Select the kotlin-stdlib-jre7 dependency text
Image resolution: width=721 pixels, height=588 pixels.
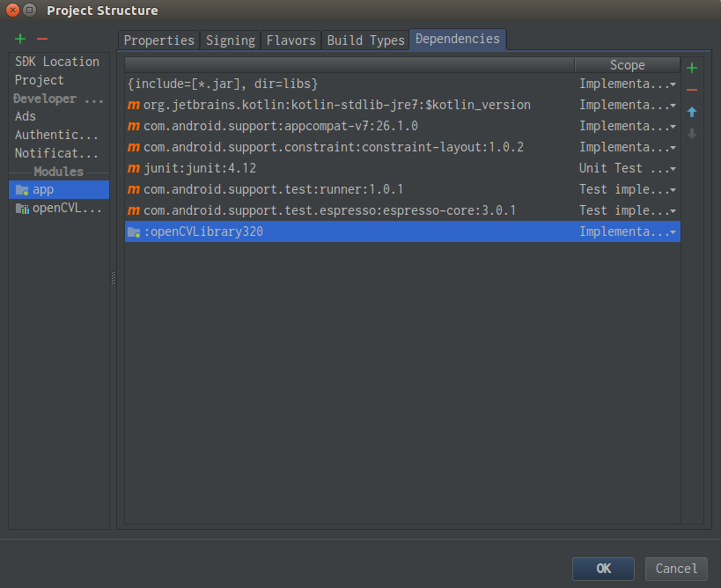click(337, 106)
